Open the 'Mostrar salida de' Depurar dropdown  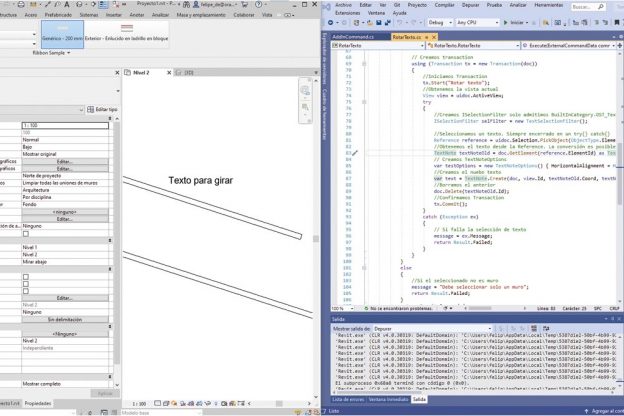click(433, 328)
